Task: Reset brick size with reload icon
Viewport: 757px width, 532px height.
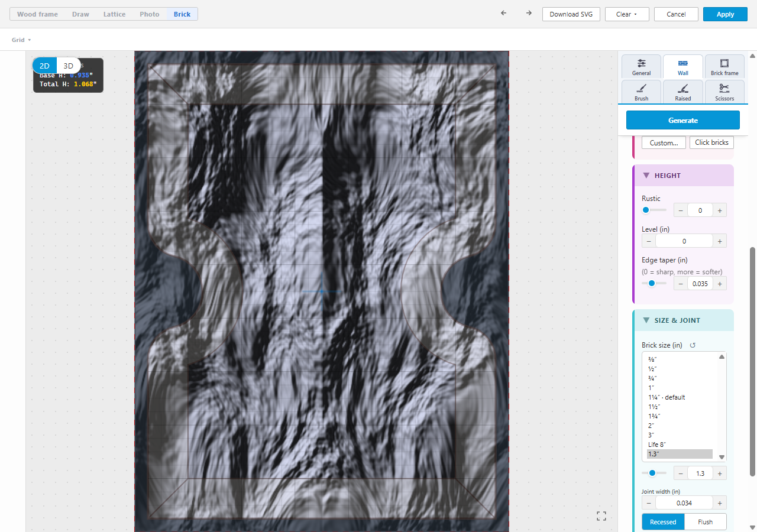Action: click(x=693, y=345)
